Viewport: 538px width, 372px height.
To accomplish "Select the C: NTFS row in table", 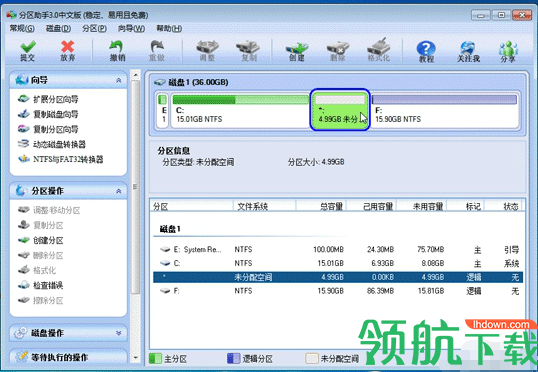I will tap(338, 264).
